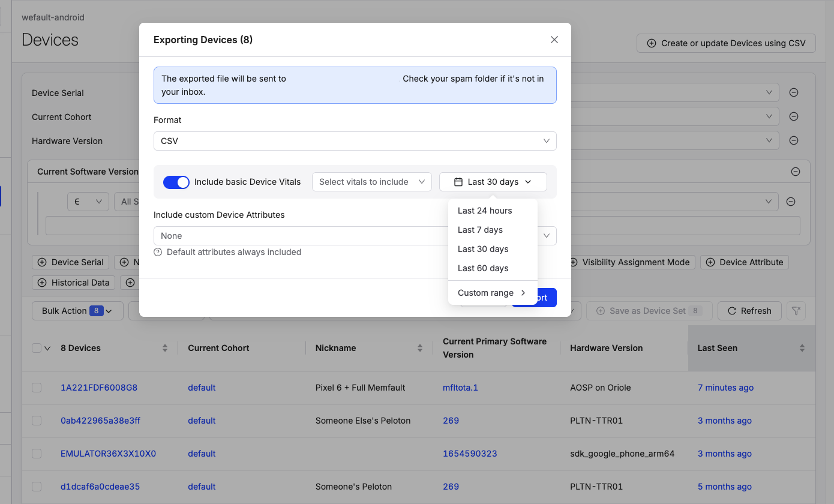Screen dimensions: 834x504
Task: Expand the Bulk Action dropdown
Action: (x=77, y=311)
